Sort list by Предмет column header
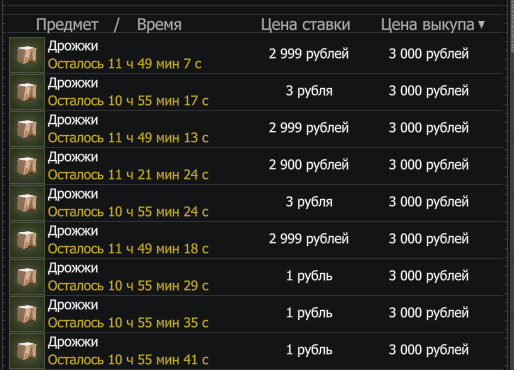The image size is (514, 370). pos(67,25)
